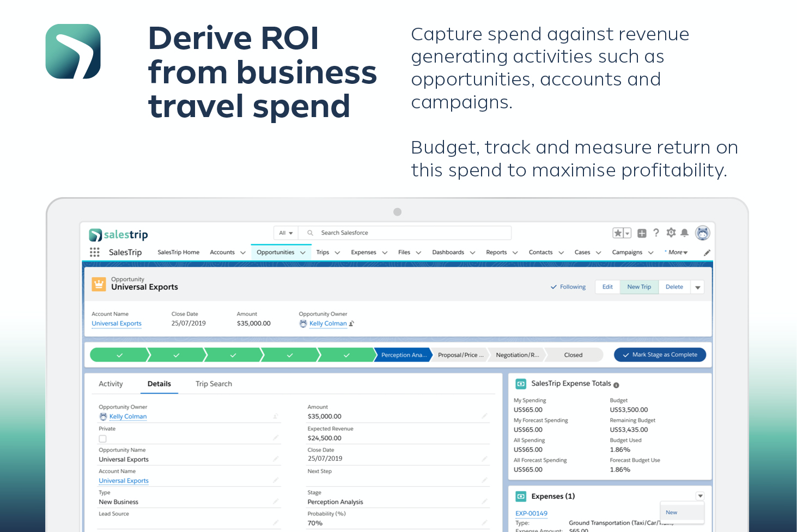Click the Opportunity crown record icon
This screenshot has height=532, width=797.
(99, 284)
